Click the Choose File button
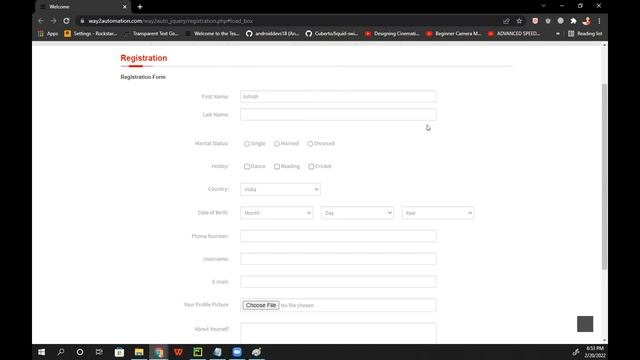The image size is (640, 360). (x=261, y=305)
